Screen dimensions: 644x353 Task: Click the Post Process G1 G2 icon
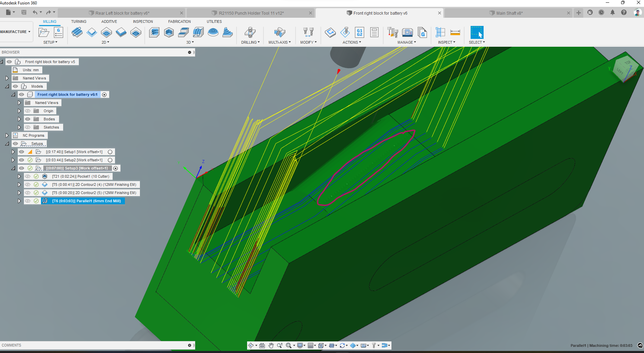[359, 32]
